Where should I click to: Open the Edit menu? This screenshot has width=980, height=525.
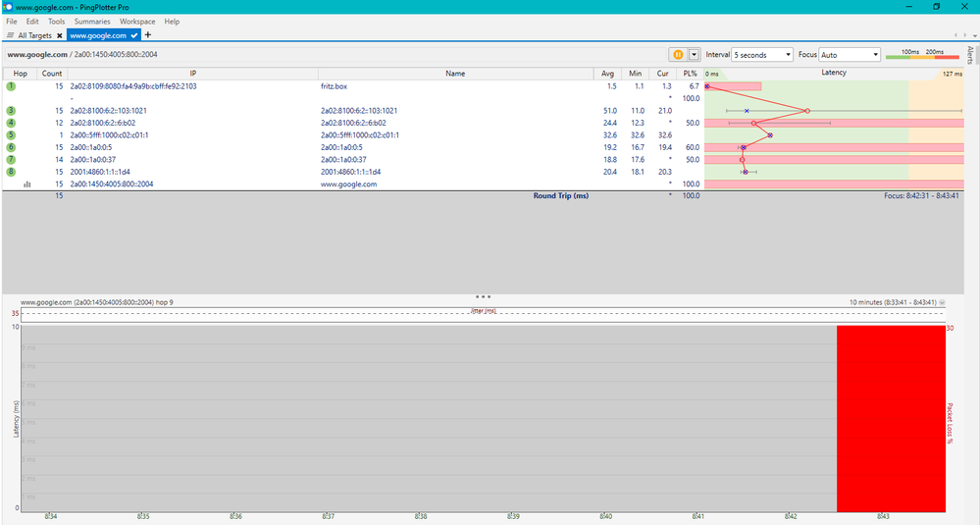pos(32,22)
